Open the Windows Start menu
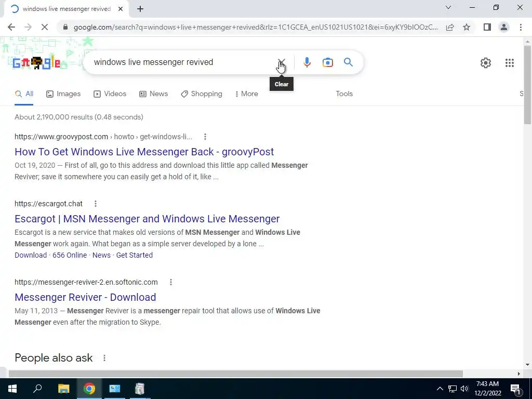Image resolution: width=532 pixels, height=399 pixels. pyautogui.click(x=12, y=389)
